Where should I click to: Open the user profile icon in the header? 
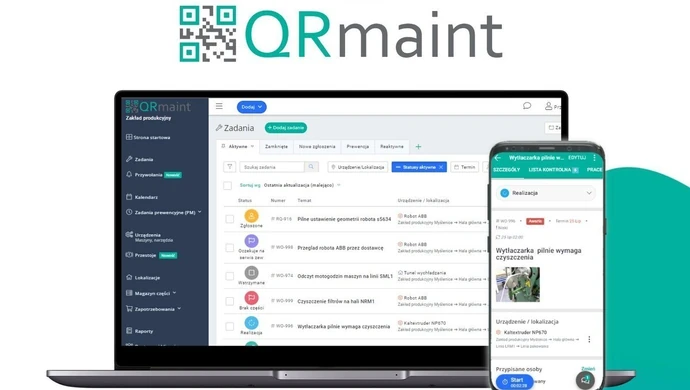click(548, 106)
